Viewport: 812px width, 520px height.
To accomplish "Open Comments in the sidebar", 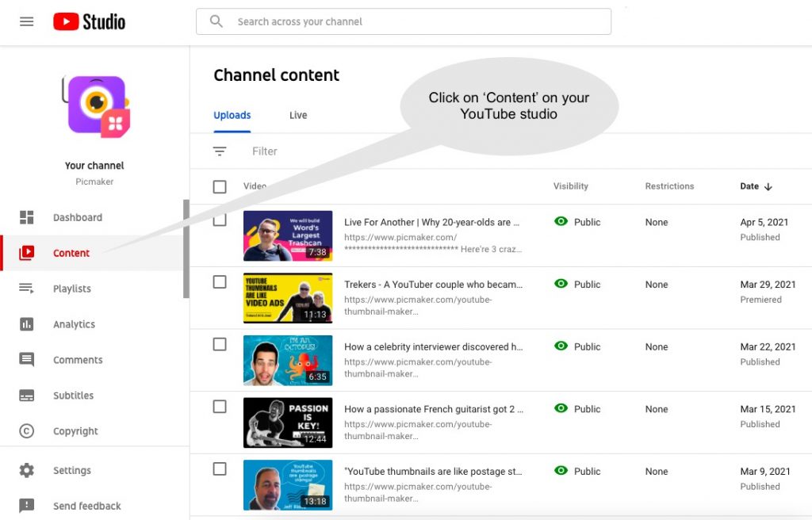I will (78, 360).
